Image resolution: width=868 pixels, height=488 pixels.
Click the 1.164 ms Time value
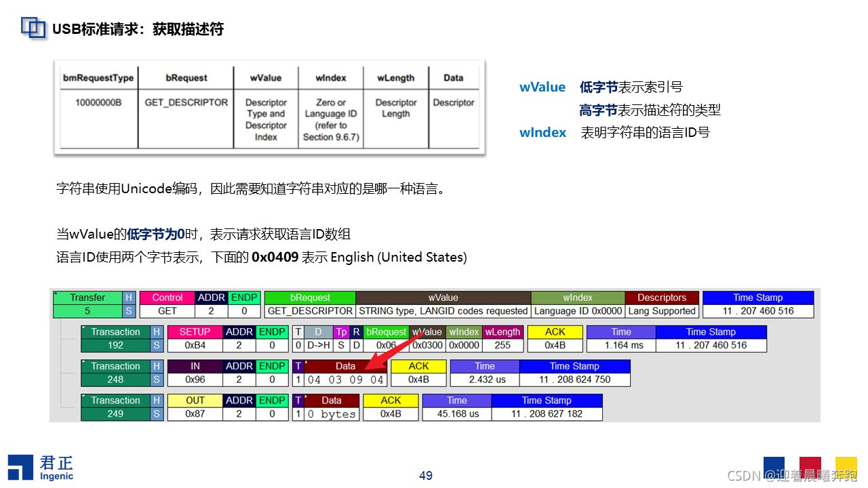point(620,345)
